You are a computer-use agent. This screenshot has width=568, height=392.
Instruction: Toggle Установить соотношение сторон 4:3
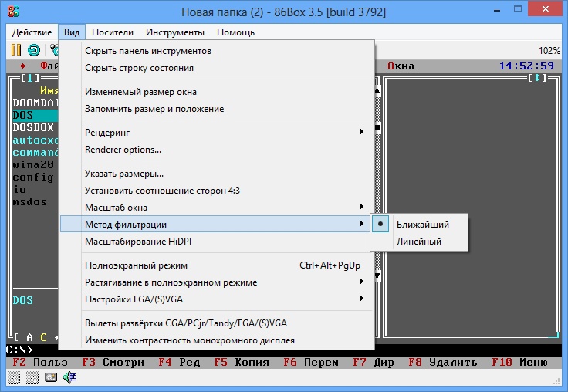pyautogui.click(x=217, y=191)
